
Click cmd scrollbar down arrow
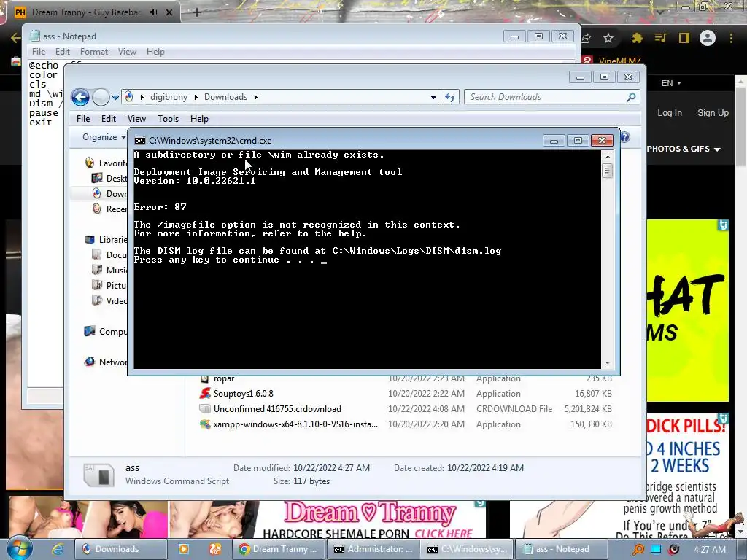coord(608,363)
